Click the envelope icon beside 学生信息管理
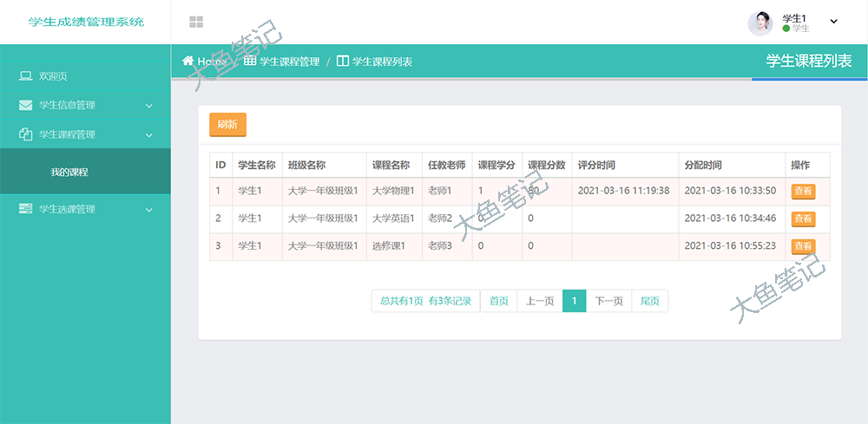The image size is (868, 424). 25,105
